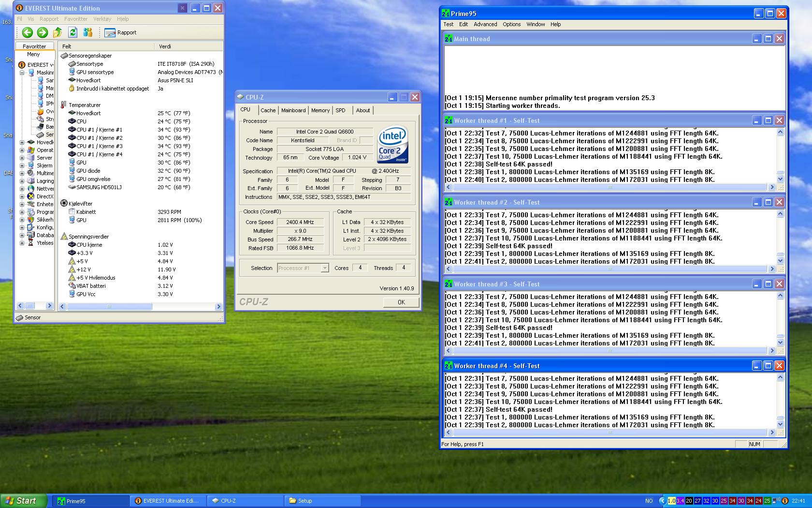Click scroll down arrow in Worker thread #4
The image size is (812, 508).
pos(780,425)
